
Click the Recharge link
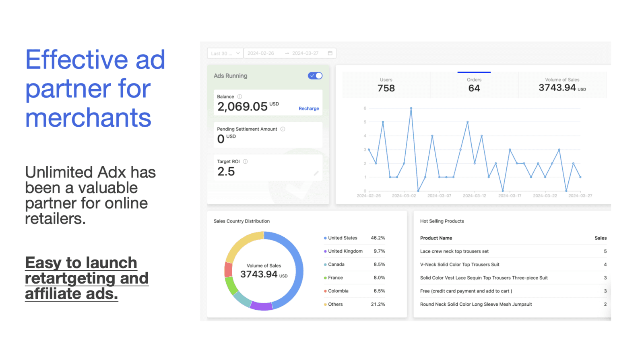click(x=308, y=108)
